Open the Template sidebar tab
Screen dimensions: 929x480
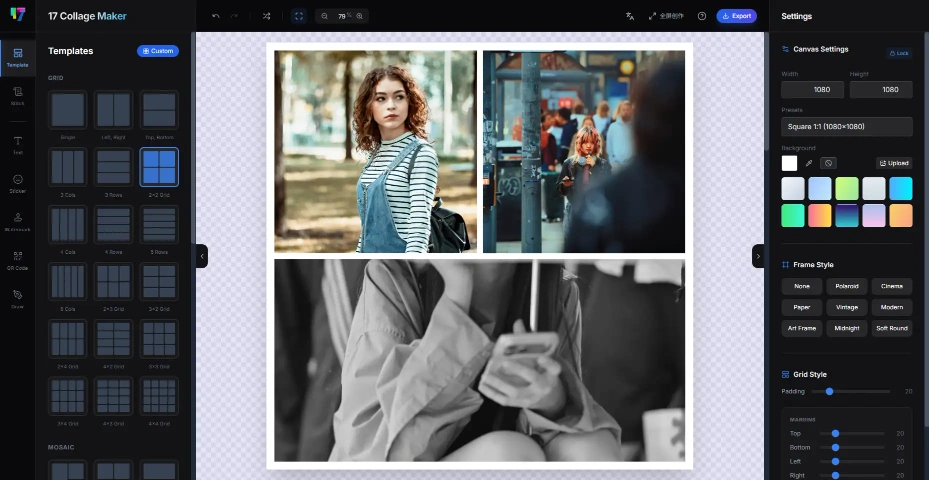18,58
